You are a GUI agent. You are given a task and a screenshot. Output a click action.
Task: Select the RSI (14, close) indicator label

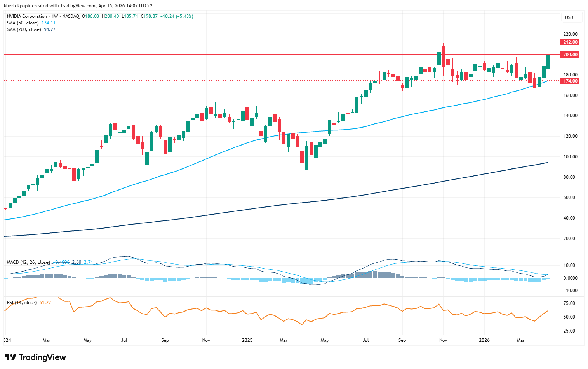click(22, 303)
